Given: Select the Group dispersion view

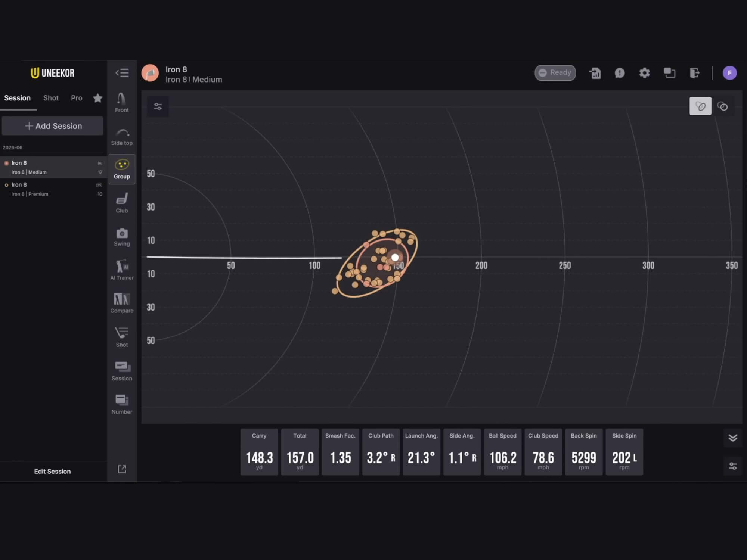Looking at the screenshot, I should coord(122,169).
